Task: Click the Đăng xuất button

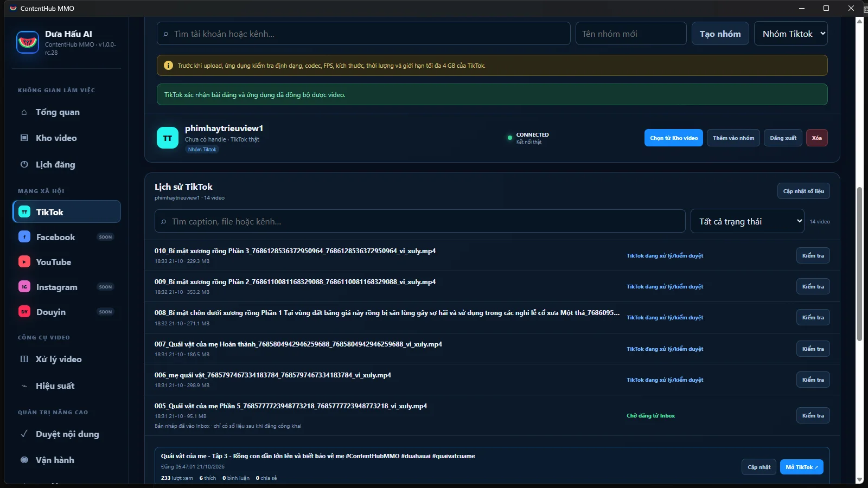Action: click(783, 138)
